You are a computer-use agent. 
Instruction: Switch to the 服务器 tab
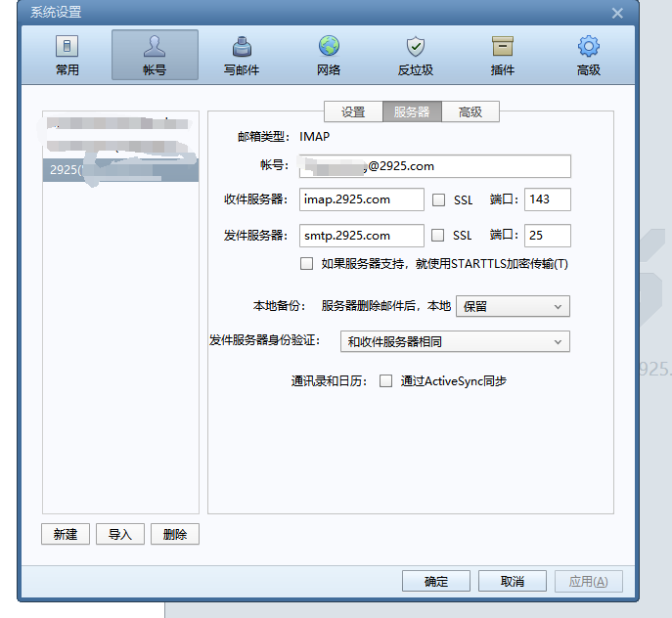[412, 111]
